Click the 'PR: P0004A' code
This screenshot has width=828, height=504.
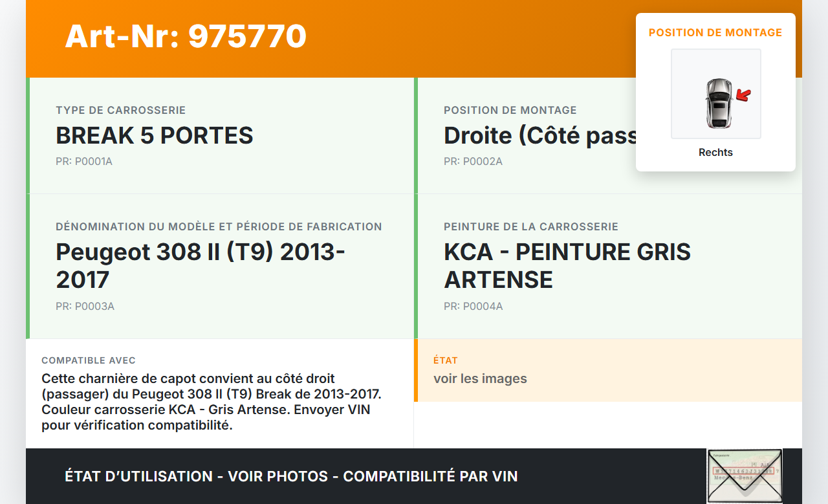click(473, 306)
